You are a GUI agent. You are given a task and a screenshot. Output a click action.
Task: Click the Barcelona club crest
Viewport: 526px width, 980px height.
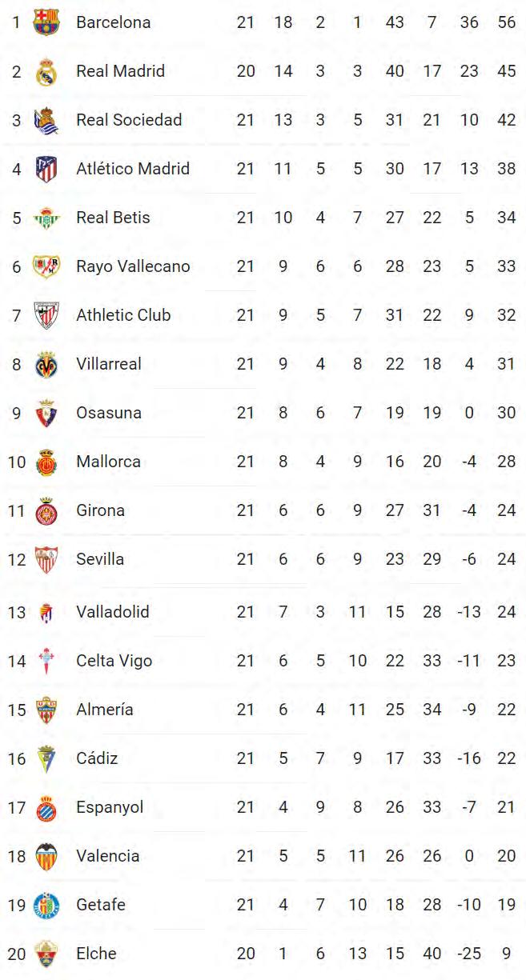[x=46, y=22]
